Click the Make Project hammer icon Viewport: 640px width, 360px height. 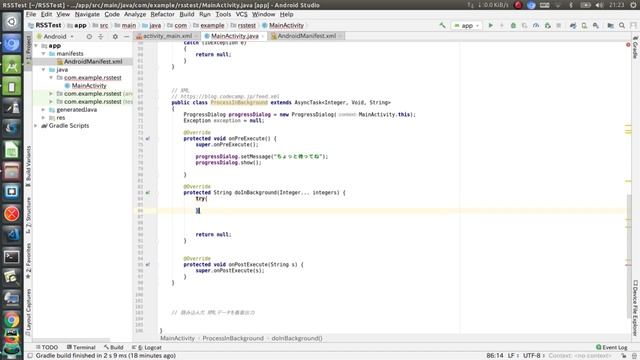(442, 25)
